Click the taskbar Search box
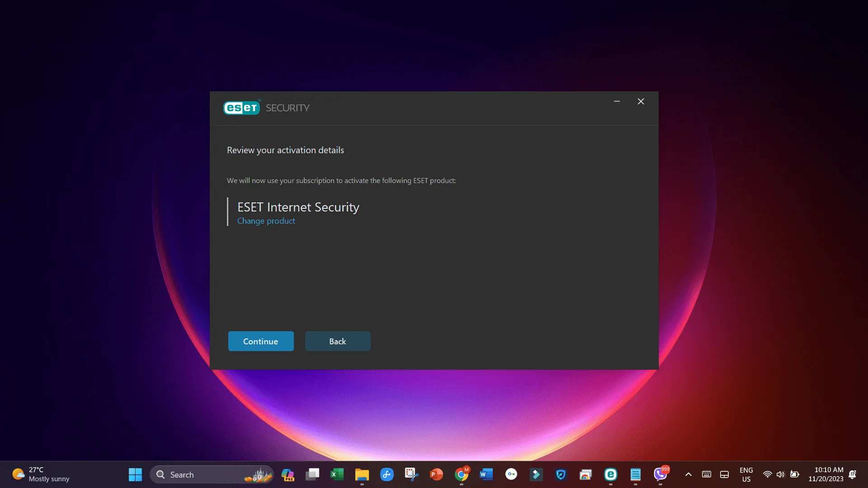Screen dimensions: 868x488 pos(212,474)
